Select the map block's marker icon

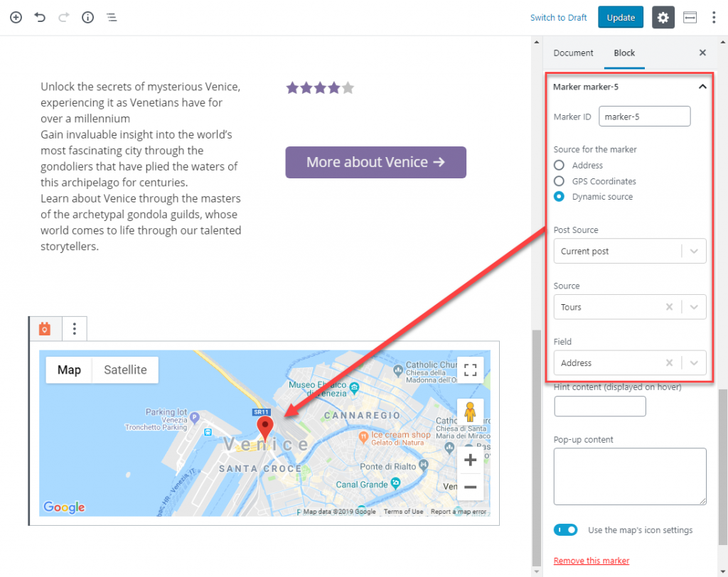45,328
